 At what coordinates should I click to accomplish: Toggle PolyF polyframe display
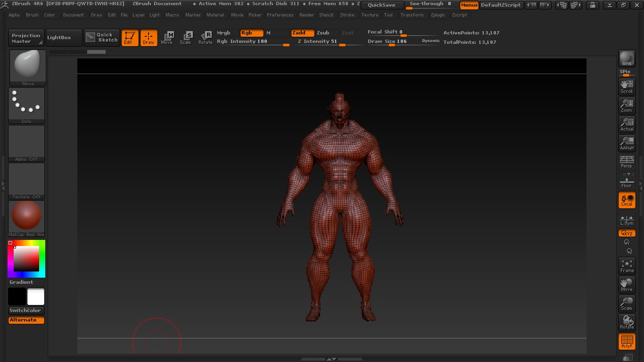tap(627, 341)
